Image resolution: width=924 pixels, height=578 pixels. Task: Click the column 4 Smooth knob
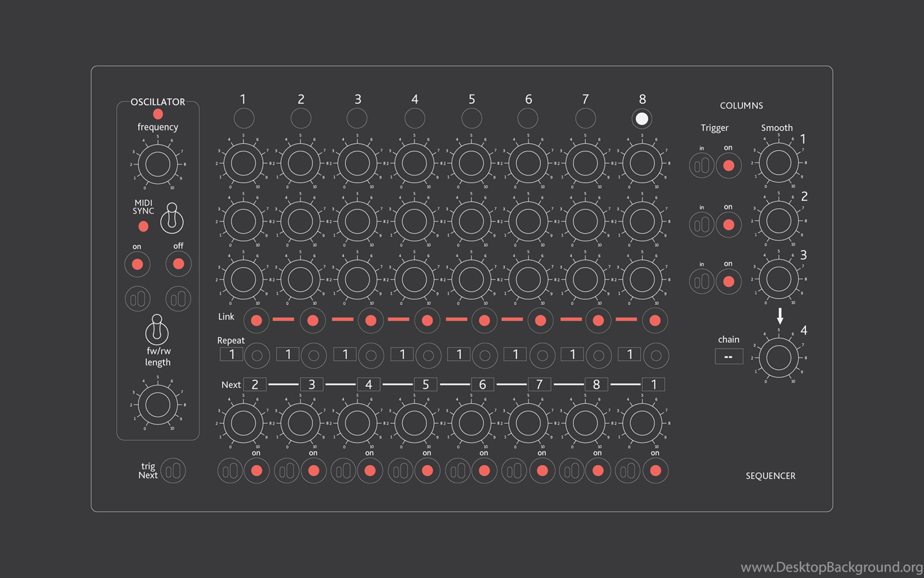click(x=778, y=358)
